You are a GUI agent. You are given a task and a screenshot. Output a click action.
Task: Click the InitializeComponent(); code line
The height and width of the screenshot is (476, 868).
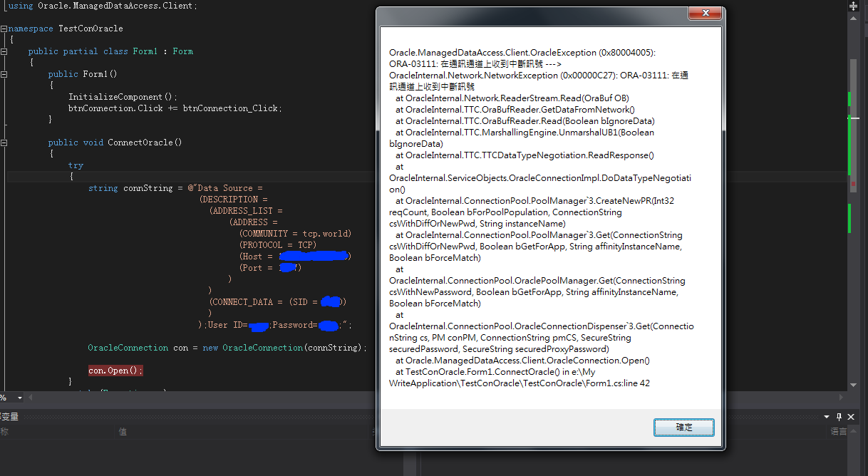click(123, 97)
